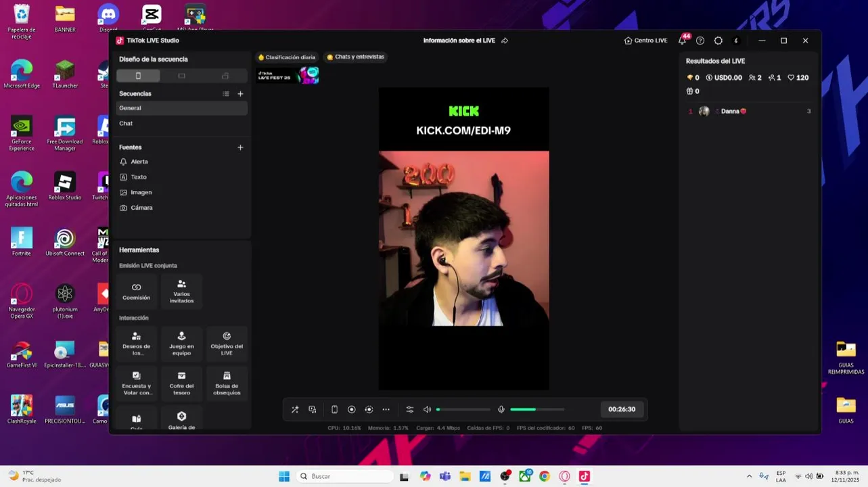Open the Centro LIVE hub
Viewport: 868px width, 487px height.
point(645,41)
